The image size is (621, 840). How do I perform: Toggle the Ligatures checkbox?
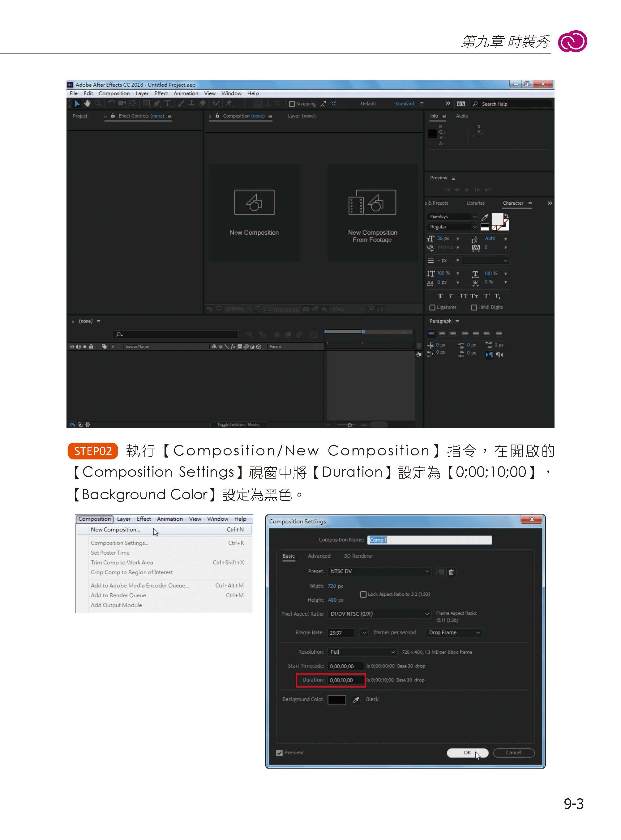432,307
